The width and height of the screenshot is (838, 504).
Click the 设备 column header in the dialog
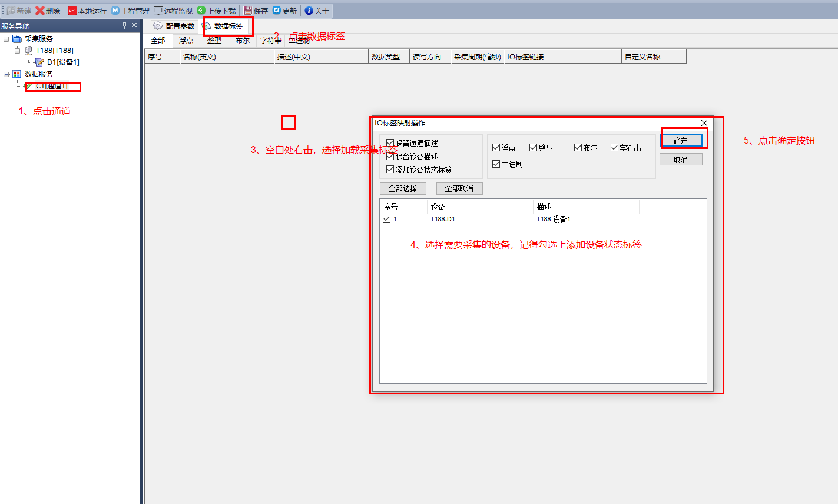point(480,207)
